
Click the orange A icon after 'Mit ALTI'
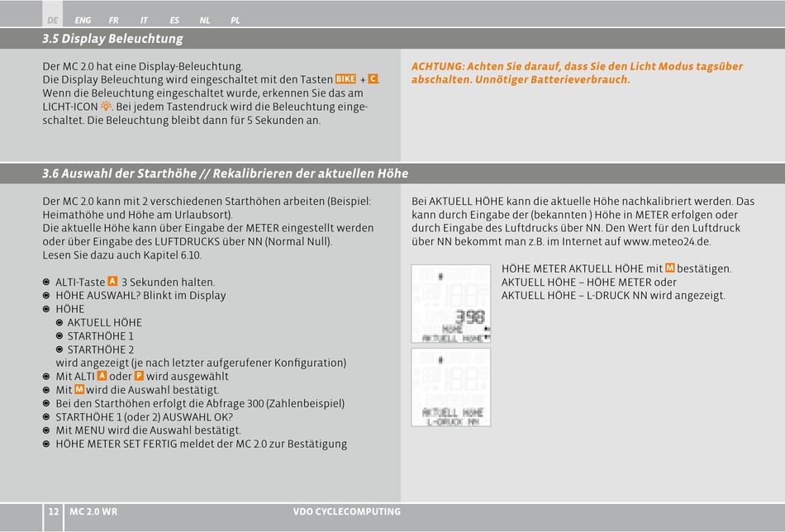click(x=102, y=375)
